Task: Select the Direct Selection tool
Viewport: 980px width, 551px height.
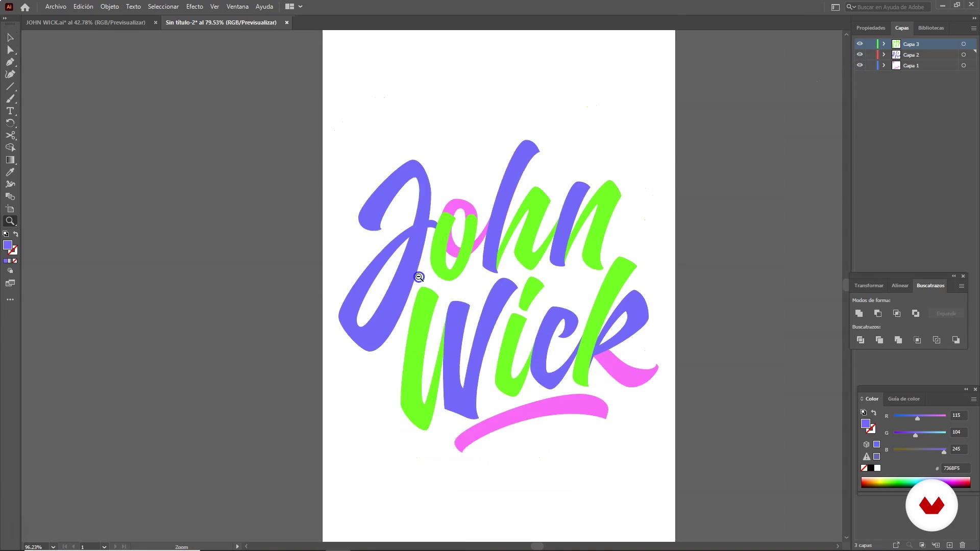Action: coord(10,50)
